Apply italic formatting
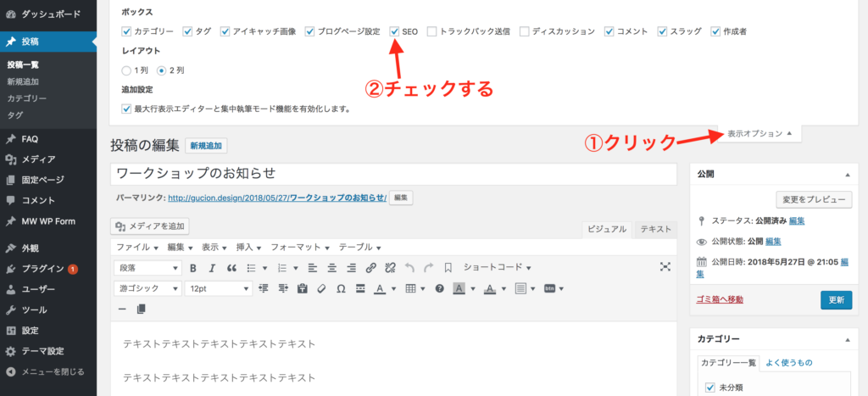Screen dimensions: 868x396 [x=212, y=267]
